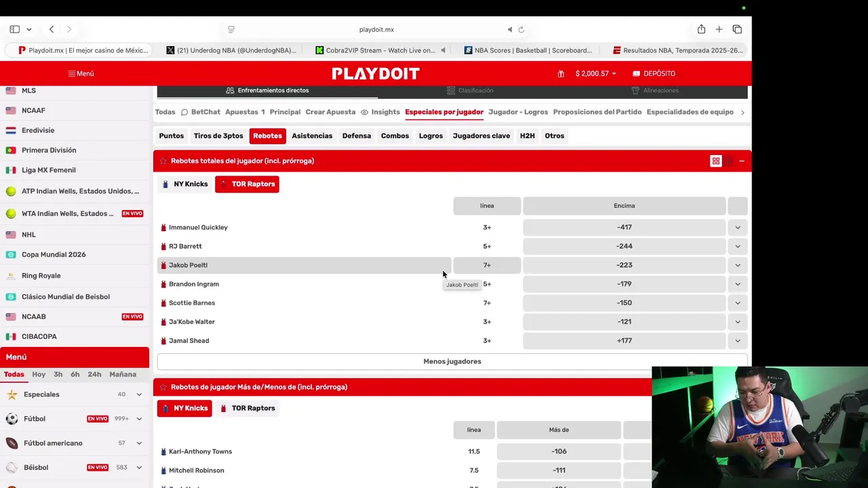Switch to Enfrentamientos directos tab
The width and height of the screenshot is (868, 488).
click(x=267, y=91)
